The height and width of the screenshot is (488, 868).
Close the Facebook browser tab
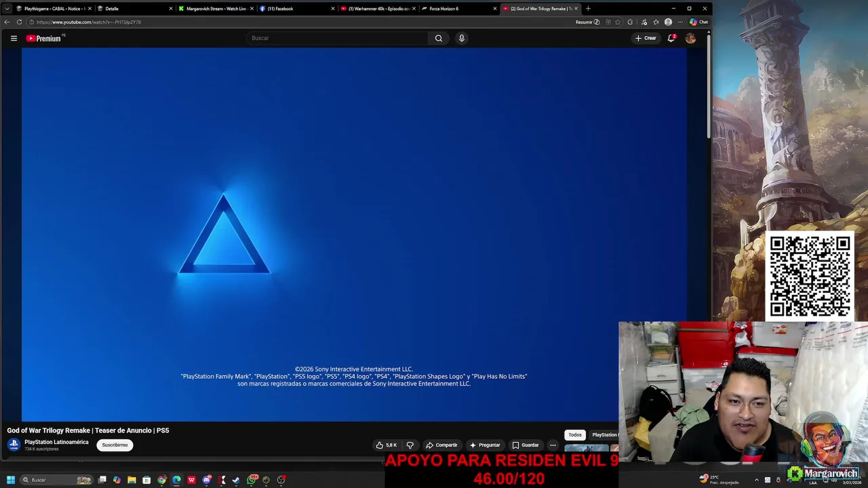(333, 9)
